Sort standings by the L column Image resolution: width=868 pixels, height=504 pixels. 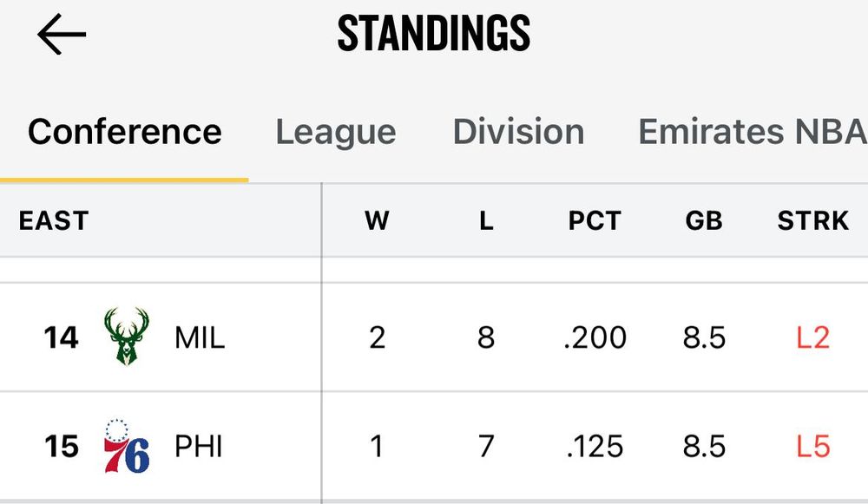[485, 221]
